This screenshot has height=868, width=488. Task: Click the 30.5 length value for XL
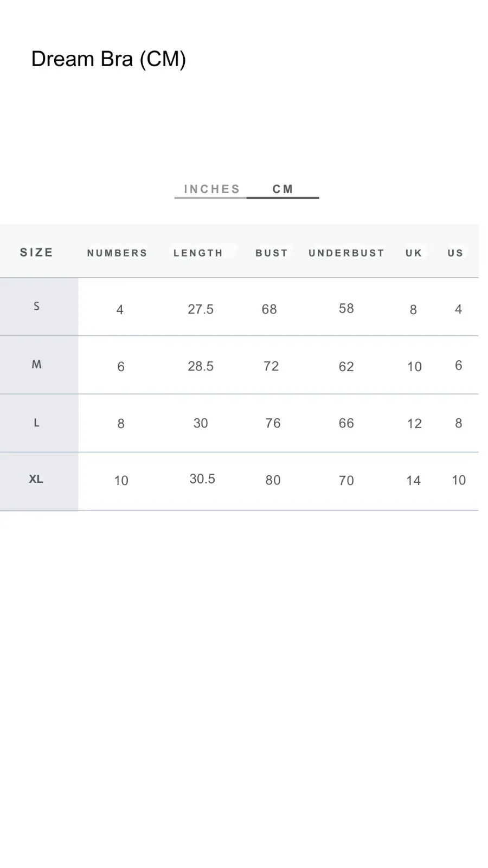click(202, 479)
